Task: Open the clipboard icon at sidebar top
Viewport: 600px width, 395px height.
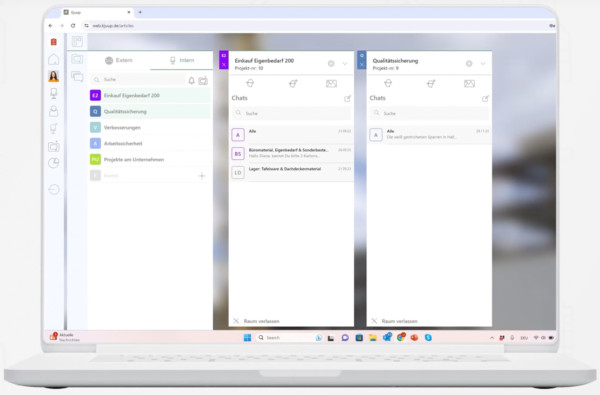Action: 54,42
